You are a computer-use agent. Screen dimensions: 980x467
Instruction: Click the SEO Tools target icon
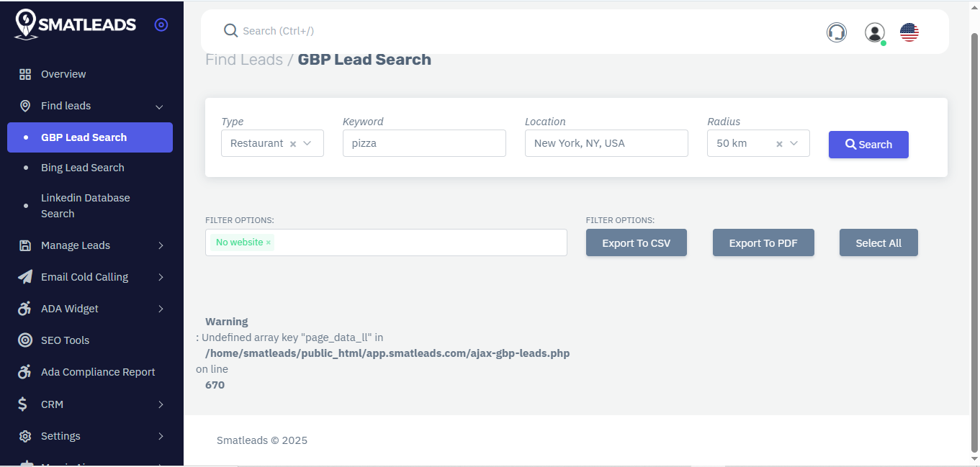pos(25,340)
